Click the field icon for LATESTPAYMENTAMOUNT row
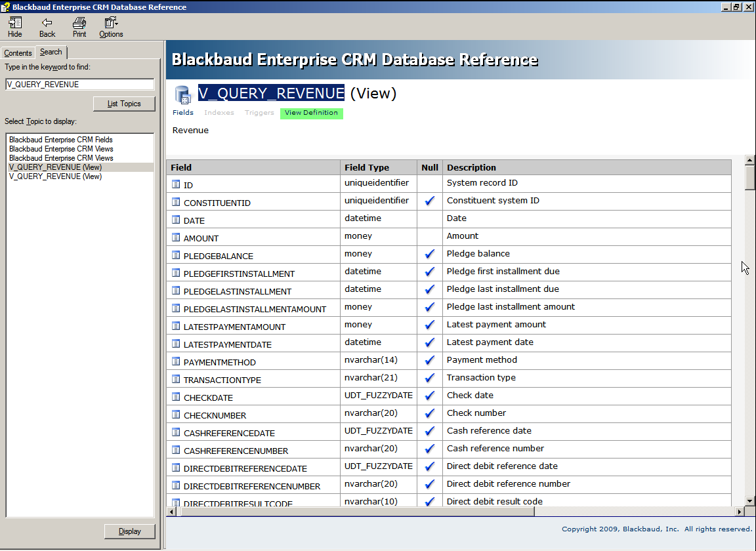Viewport: 756px width, 551px height. tap(176, 326)
